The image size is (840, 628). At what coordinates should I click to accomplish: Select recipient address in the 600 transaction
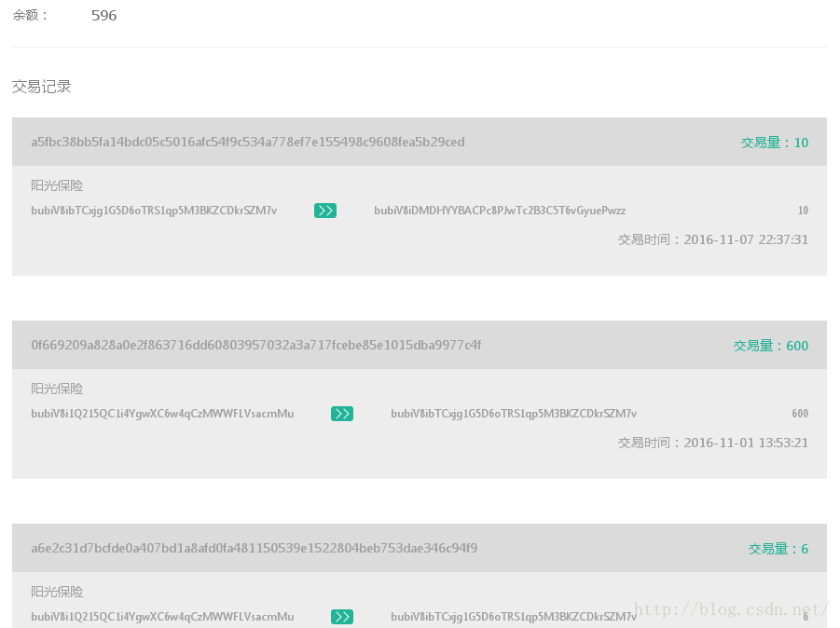pyautogui.click(x=514, y=414)
